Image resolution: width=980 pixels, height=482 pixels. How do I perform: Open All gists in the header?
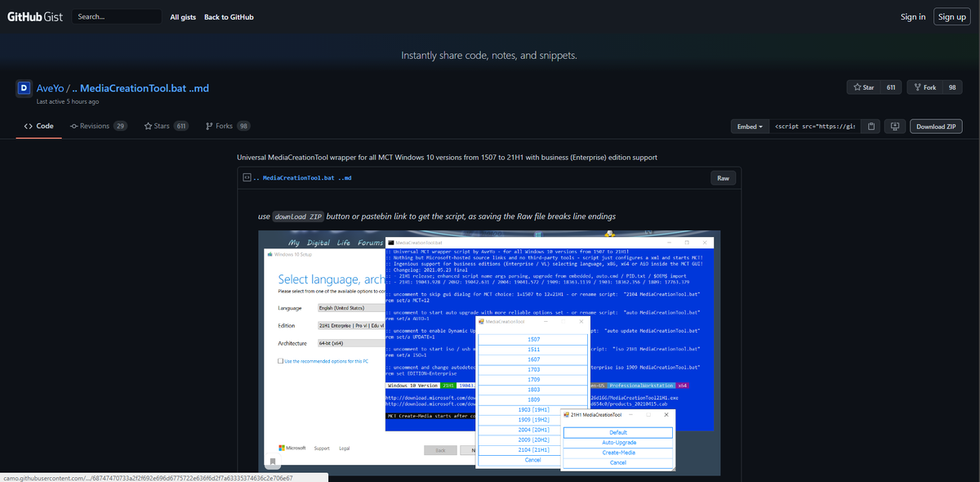pos(183,17)
